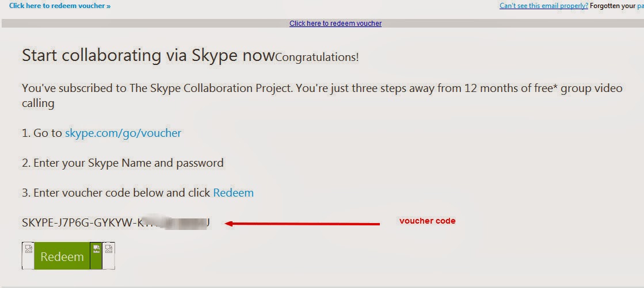Click the underlined 'Click here to redeem voucher' banner link
The image size is (644, 288).
pos(336,24)
